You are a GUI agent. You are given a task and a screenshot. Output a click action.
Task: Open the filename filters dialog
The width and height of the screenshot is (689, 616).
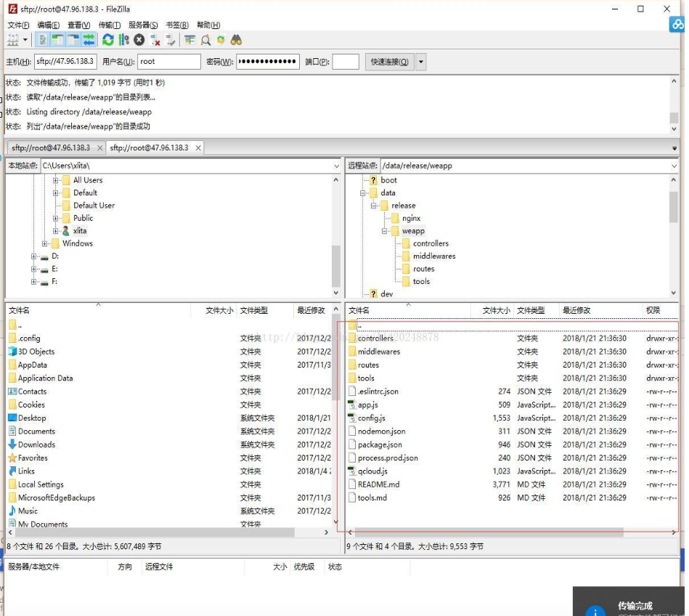click(189, 41)
